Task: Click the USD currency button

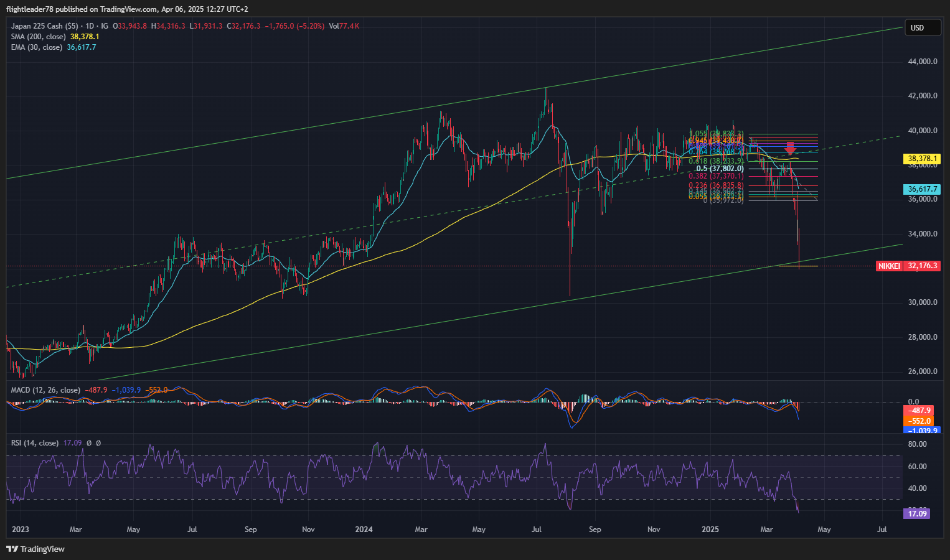Action: pos(923,28)
